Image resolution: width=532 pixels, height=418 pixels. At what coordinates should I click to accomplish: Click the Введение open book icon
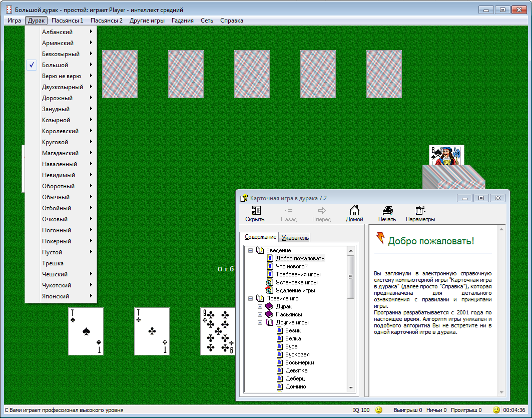point(260,250)
